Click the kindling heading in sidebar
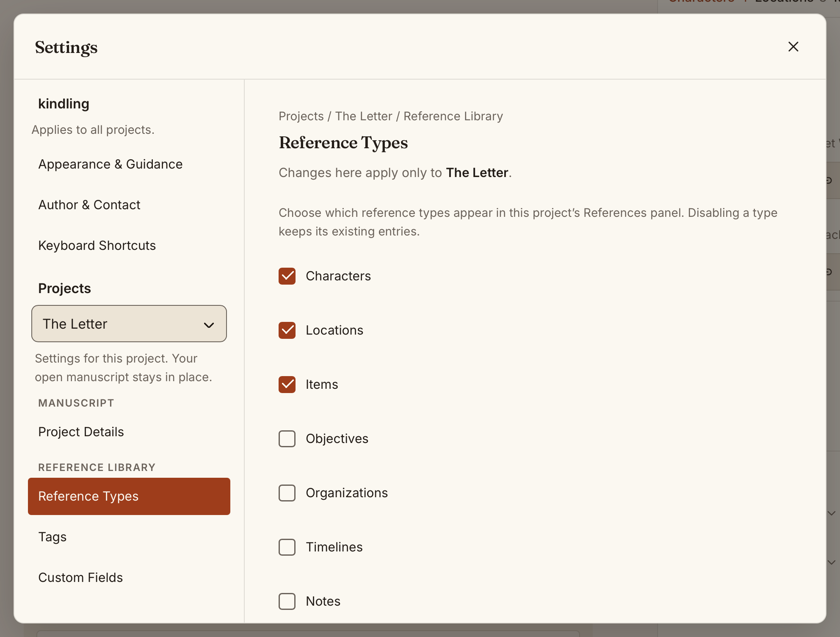 [x=64, y=104]
